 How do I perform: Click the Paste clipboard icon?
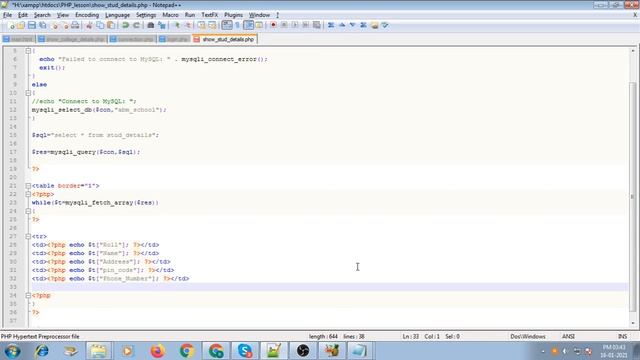111,25
